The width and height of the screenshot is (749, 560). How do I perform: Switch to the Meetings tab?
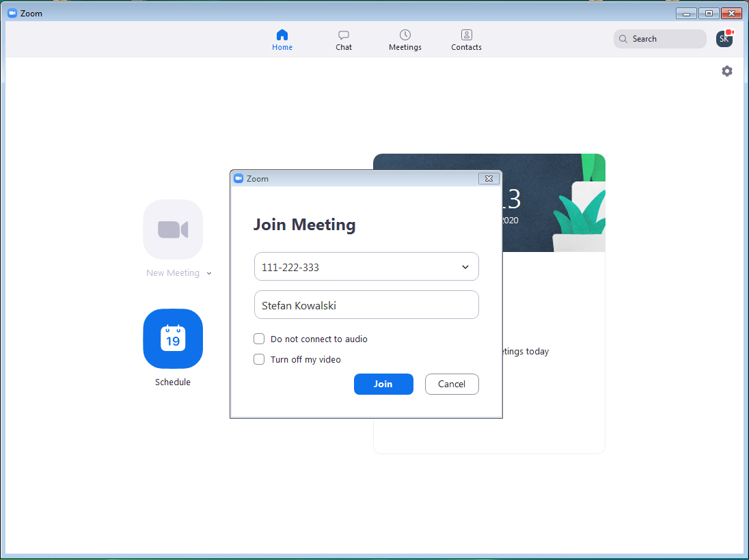[x=405, y=40]
